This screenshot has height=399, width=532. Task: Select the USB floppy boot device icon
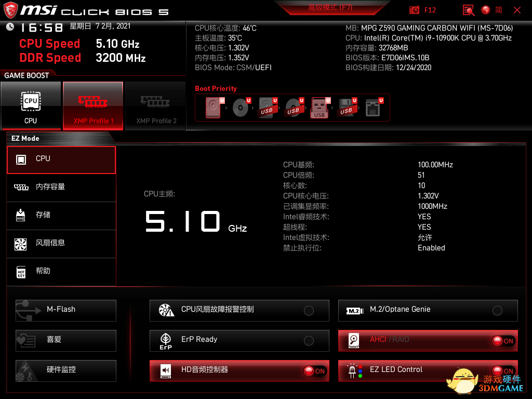[347, 107]
